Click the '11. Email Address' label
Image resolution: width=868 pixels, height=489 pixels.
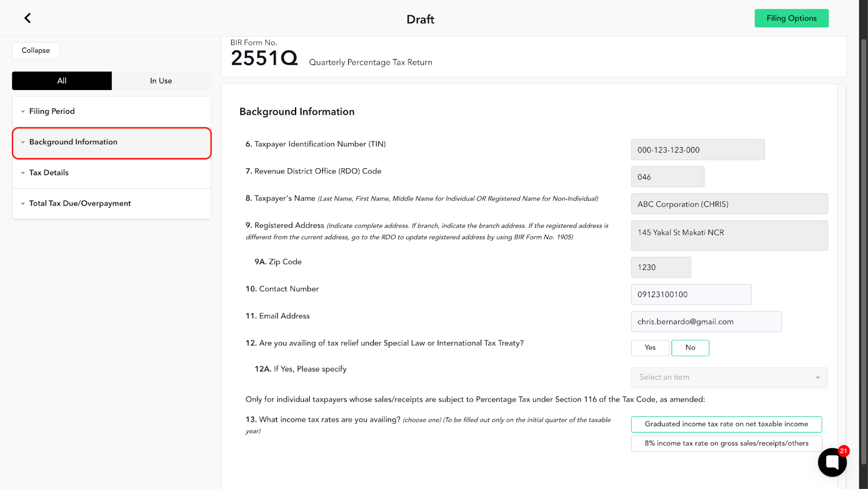coord(277,316)
